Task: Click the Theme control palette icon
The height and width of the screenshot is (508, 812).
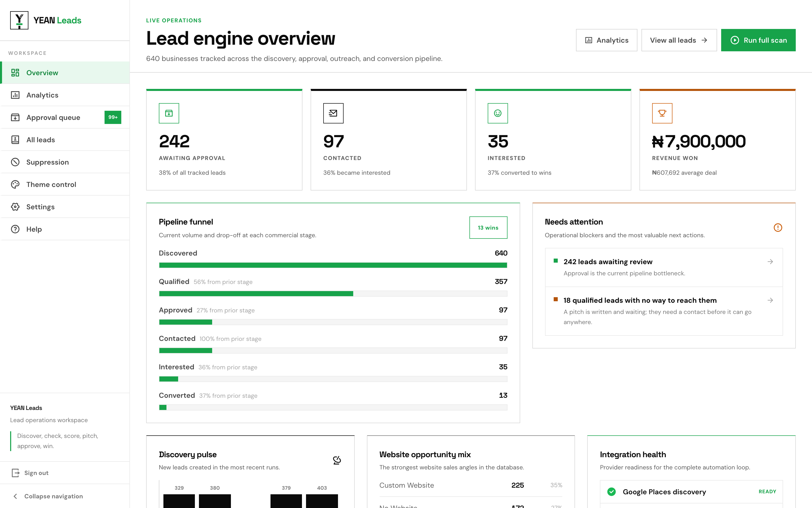Action: (15, 184)
